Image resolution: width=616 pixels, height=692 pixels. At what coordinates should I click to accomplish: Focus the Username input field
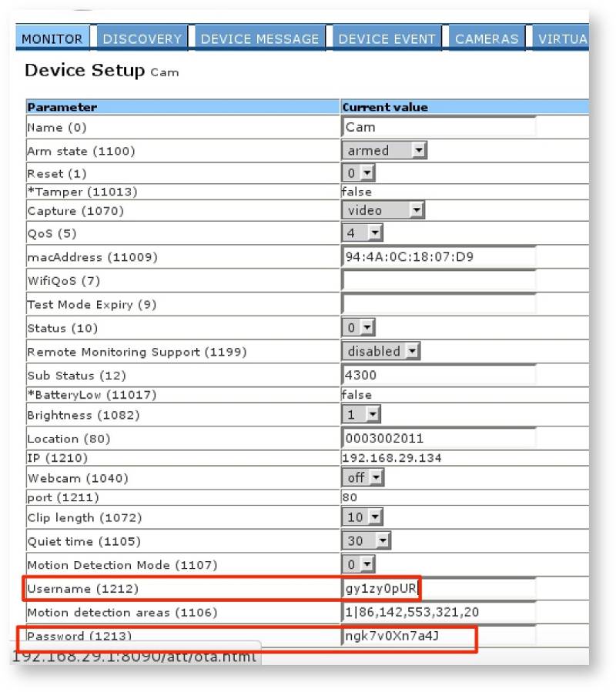(439, 589)
